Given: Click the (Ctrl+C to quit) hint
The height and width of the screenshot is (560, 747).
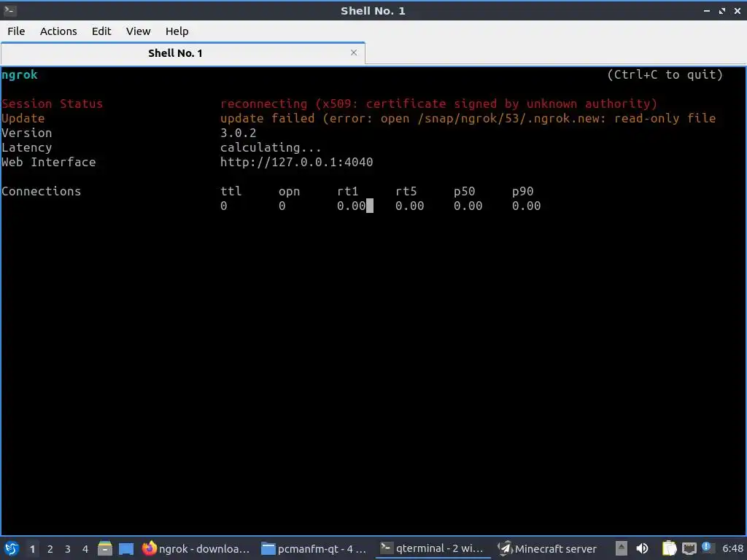Looking at the screenshot, I should point(665,75).
